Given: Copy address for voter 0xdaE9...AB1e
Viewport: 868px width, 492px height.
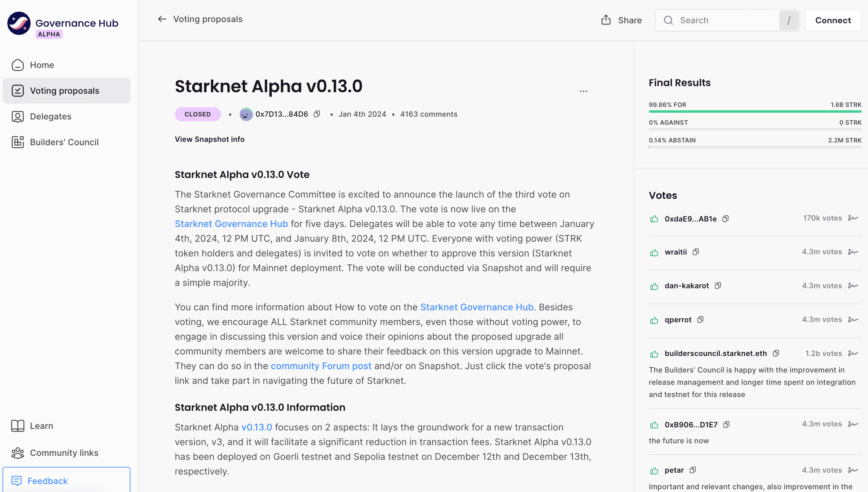Looking at the screenshot, I should coord(726,219).
